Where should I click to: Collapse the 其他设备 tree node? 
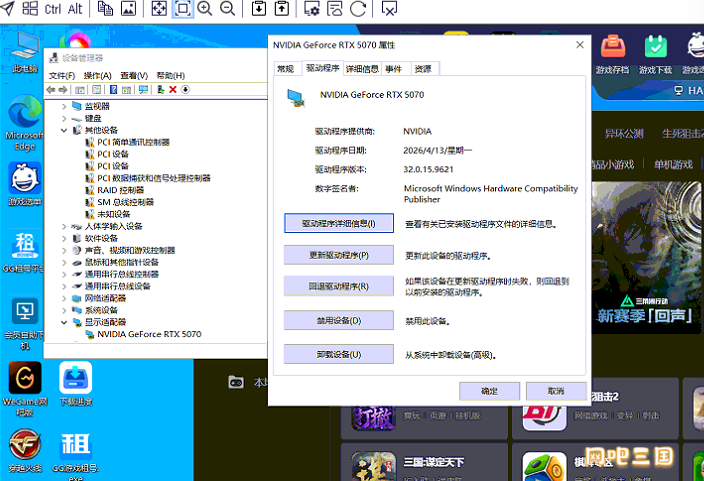pos(64,130)
